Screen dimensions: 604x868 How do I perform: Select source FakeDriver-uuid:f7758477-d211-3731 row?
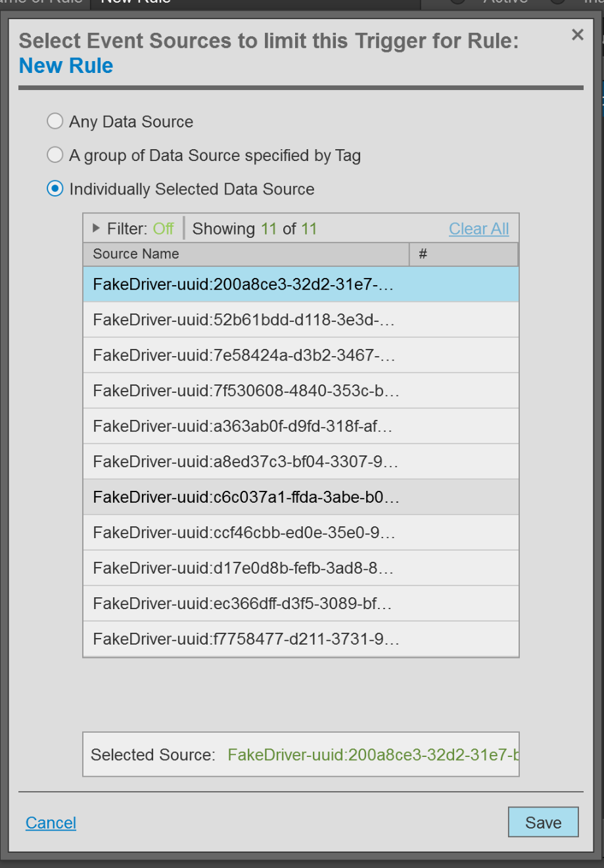click(301, 639)
